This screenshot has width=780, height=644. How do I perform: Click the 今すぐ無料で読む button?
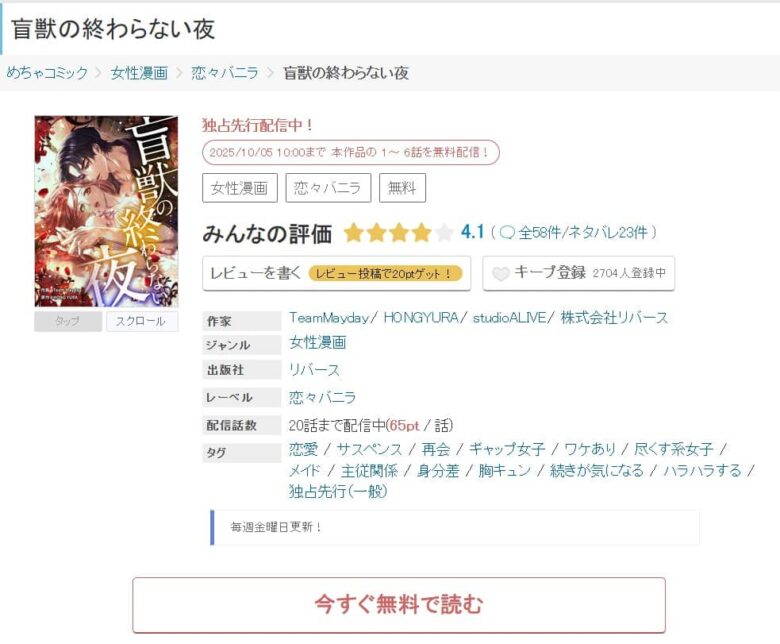(399, 605)
